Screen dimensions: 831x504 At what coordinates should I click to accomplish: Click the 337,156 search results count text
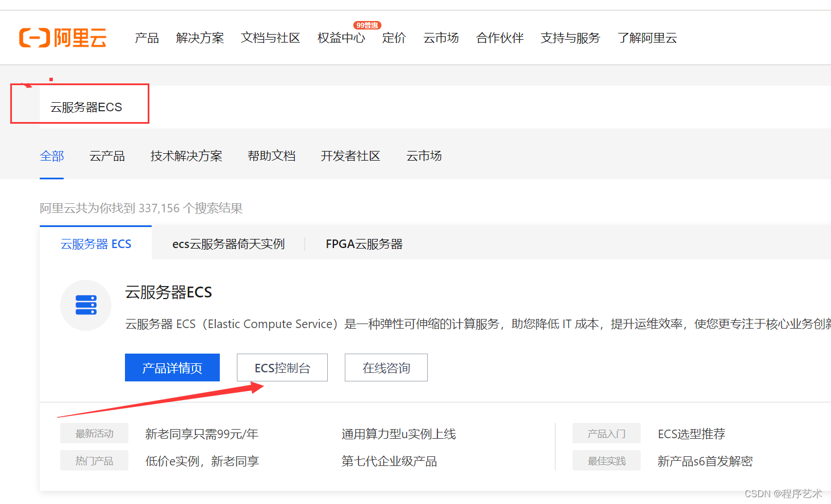tap(141, 208)
